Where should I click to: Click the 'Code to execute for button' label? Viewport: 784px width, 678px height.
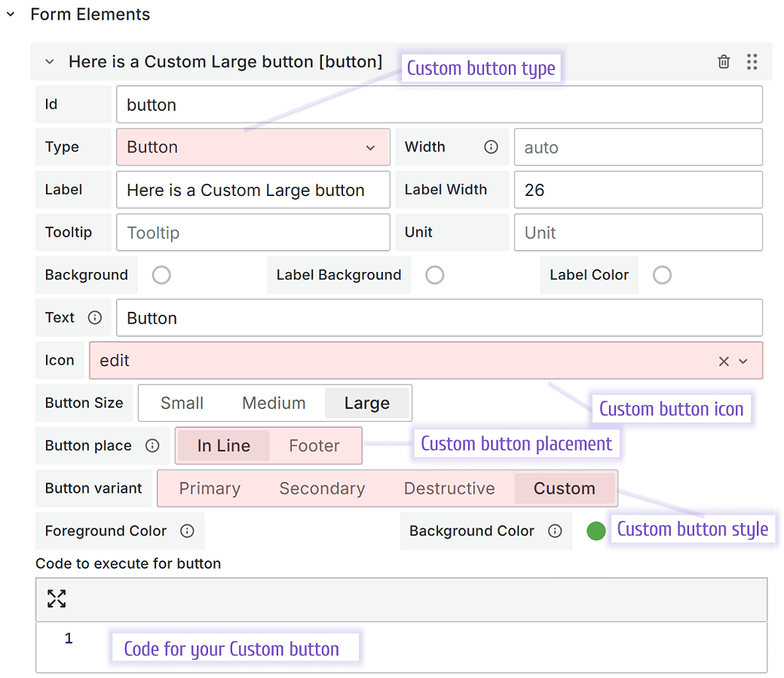click(128, 563)
